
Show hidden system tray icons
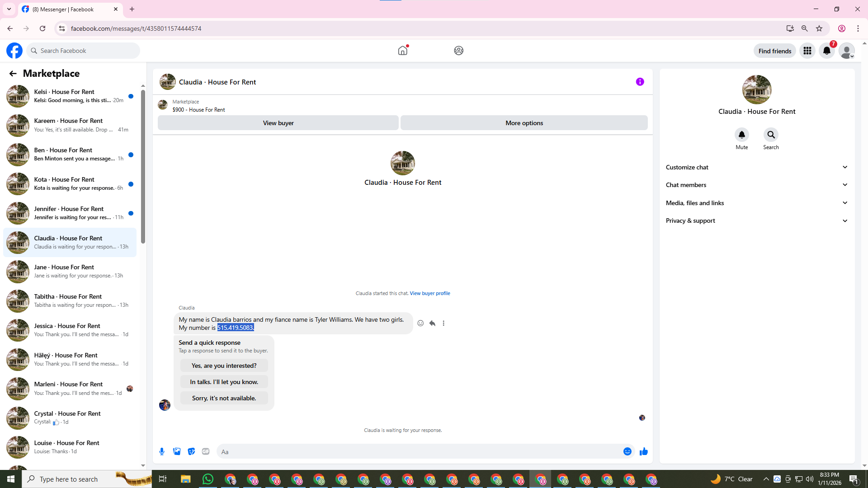tap(766, 479)
